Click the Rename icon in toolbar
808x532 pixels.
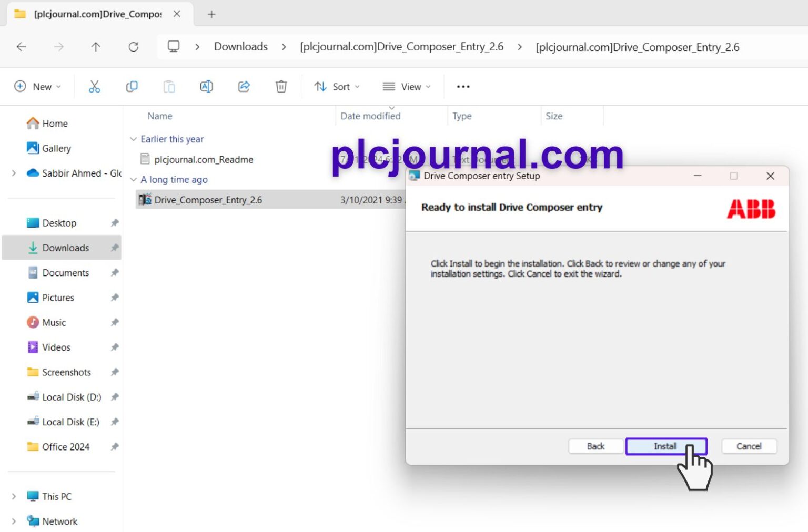pos(206,87)
